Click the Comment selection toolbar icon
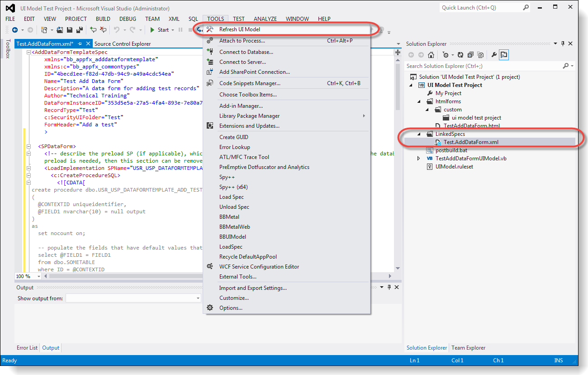Screen dimensions: 588x375 (x=93, y=30)
